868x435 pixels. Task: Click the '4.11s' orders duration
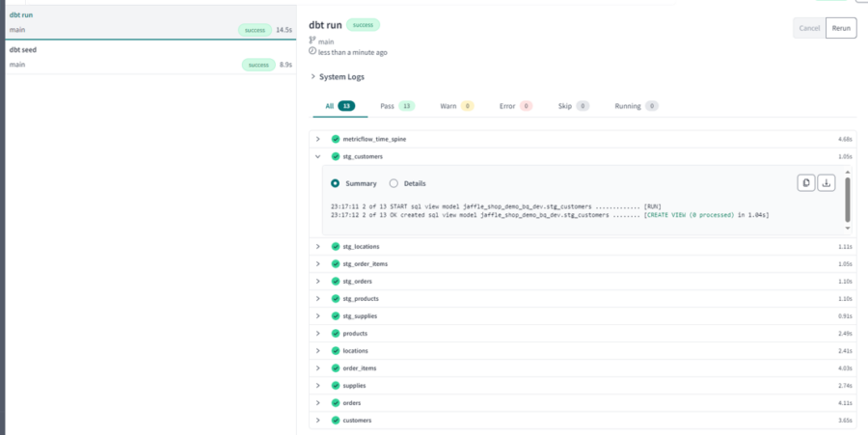point(845,403)
